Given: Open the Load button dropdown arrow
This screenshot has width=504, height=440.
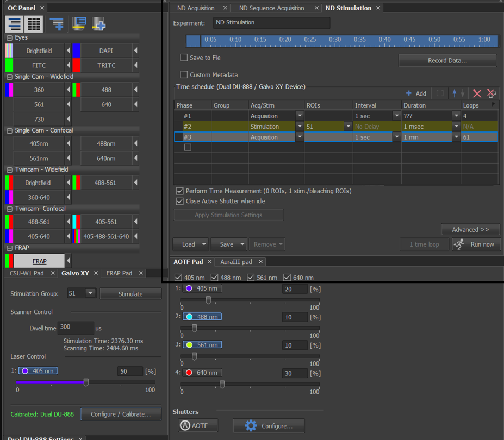Looking at the screenshot, I should coord(204,244).
